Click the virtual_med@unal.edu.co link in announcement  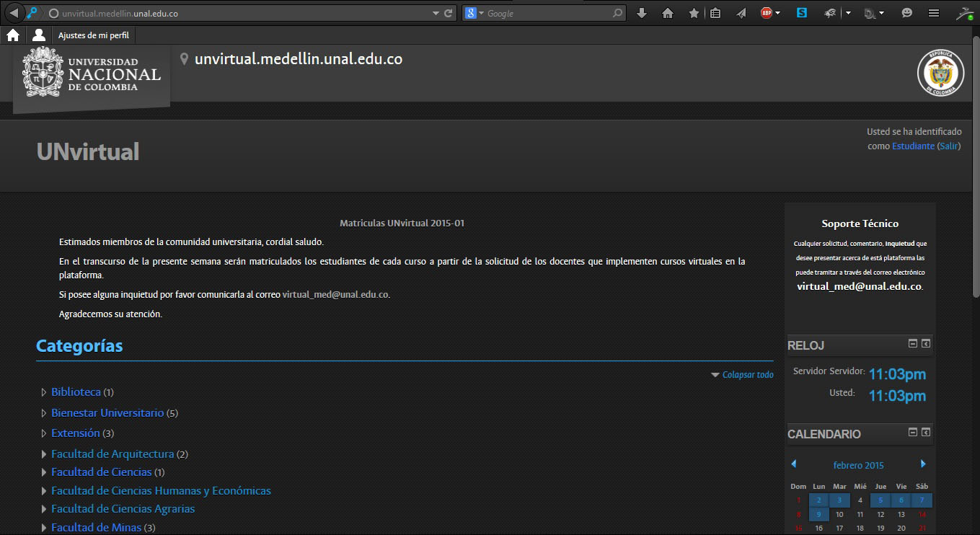[335, 294]
